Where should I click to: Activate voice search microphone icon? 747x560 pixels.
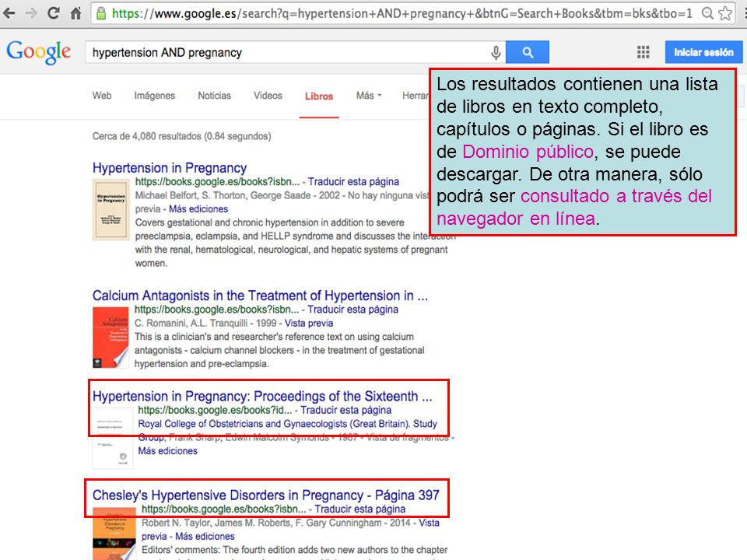[x=496, y=52]
